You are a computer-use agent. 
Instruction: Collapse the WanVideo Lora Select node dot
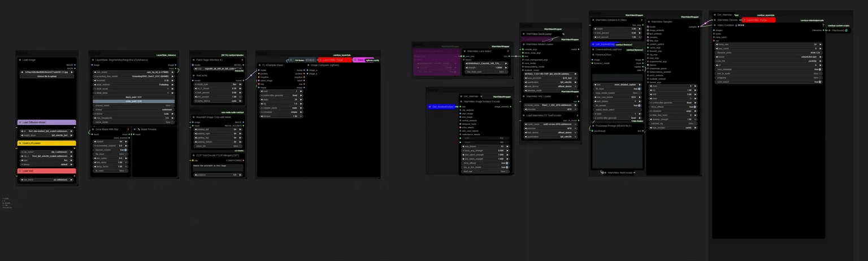[x=465, y=51]
